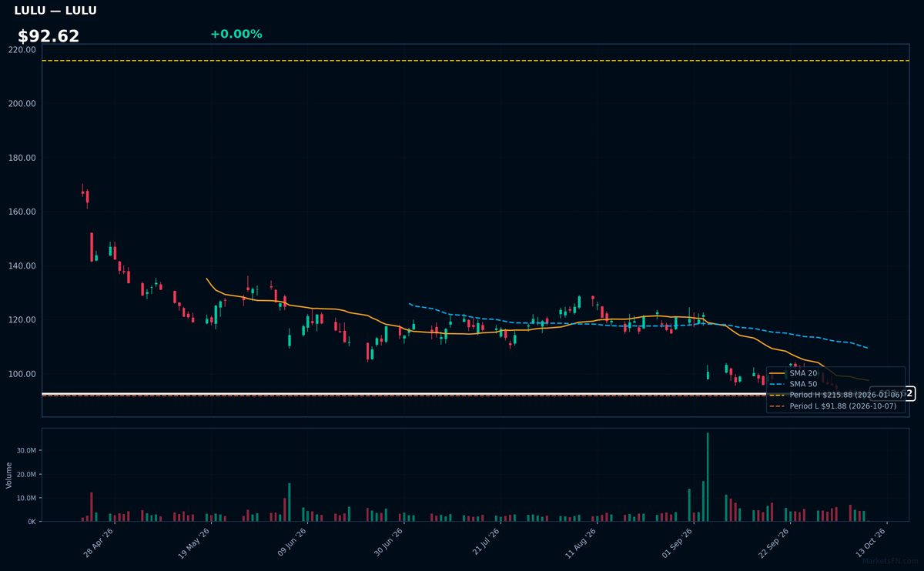Select the 20.0M volume axis label
924x571 pixels.
point(26,474)
